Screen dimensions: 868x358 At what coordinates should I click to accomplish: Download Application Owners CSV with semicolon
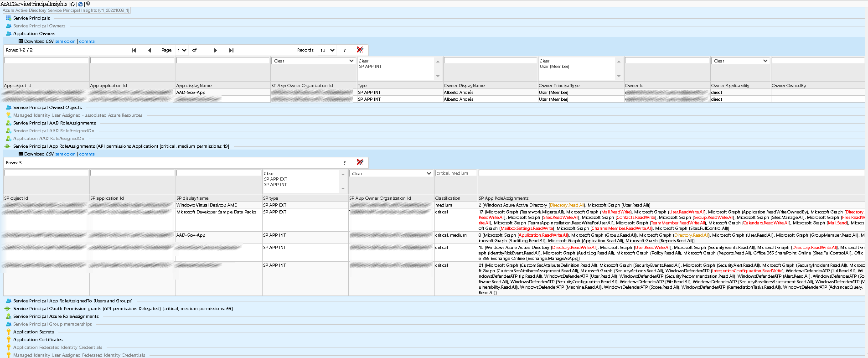66,42
